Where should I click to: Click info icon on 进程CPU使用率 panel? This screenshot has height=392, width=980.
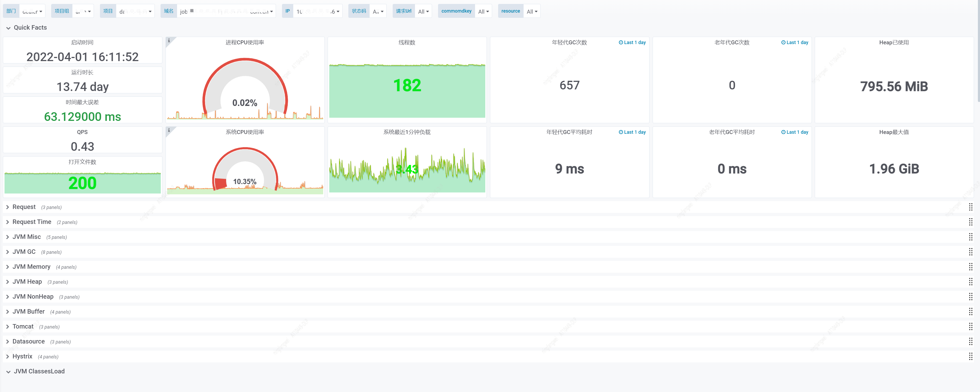(169, 40)
